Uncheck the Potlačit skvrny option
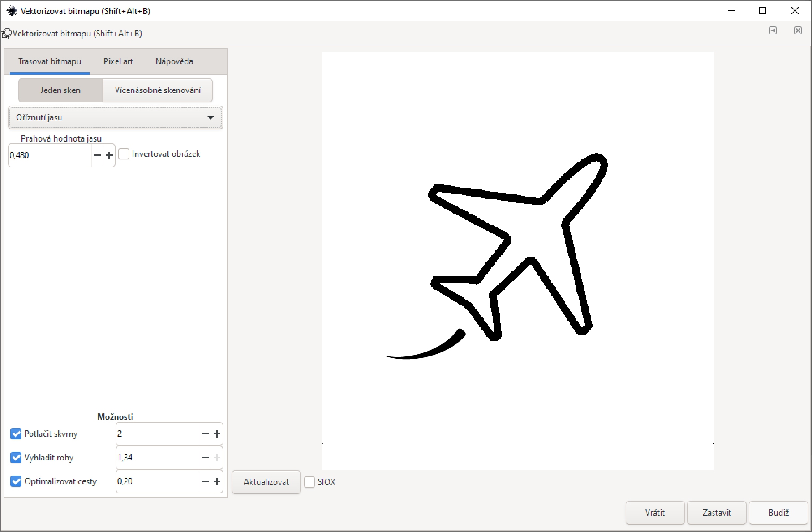The height and width of the screenshot is (532, 812). pyautogui.click(x=16, y=434)
